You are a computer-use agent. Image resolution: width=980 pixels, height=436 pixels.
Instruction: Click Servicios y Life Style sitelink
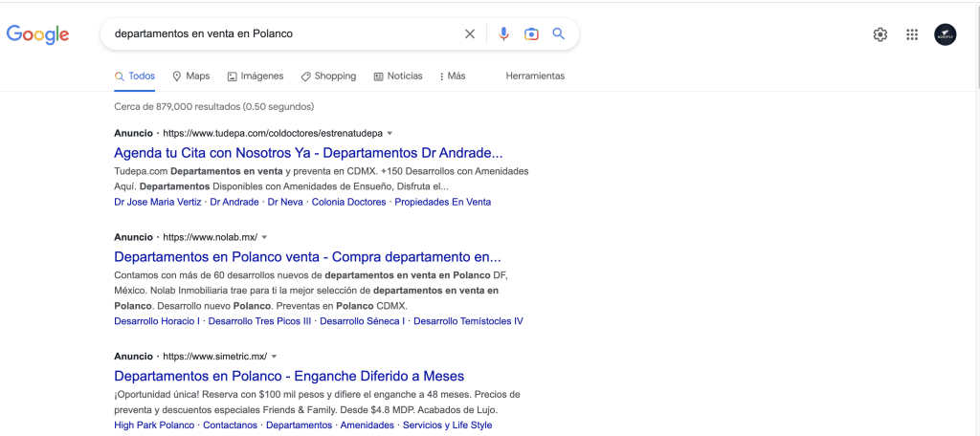point(448,425)
